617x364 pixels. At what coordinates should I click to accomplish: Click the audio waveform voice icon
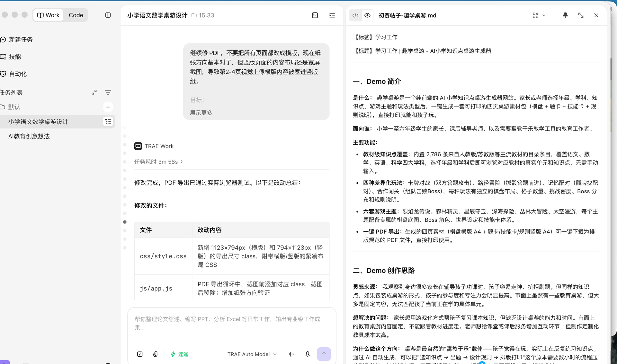click(x=291, y=354)
